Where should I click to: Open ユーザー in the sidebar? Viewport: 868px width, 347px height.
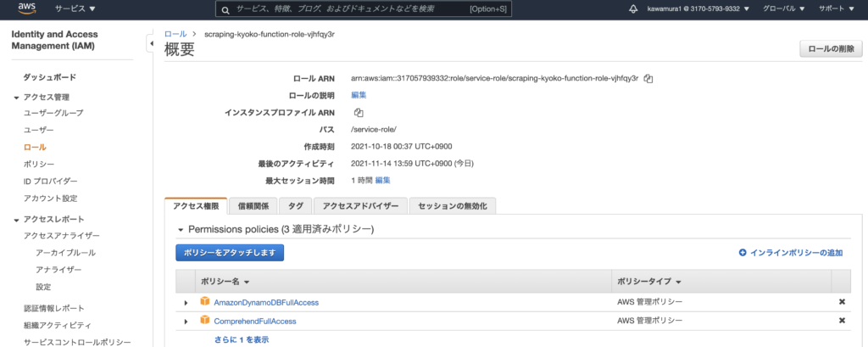click(39, 130)
